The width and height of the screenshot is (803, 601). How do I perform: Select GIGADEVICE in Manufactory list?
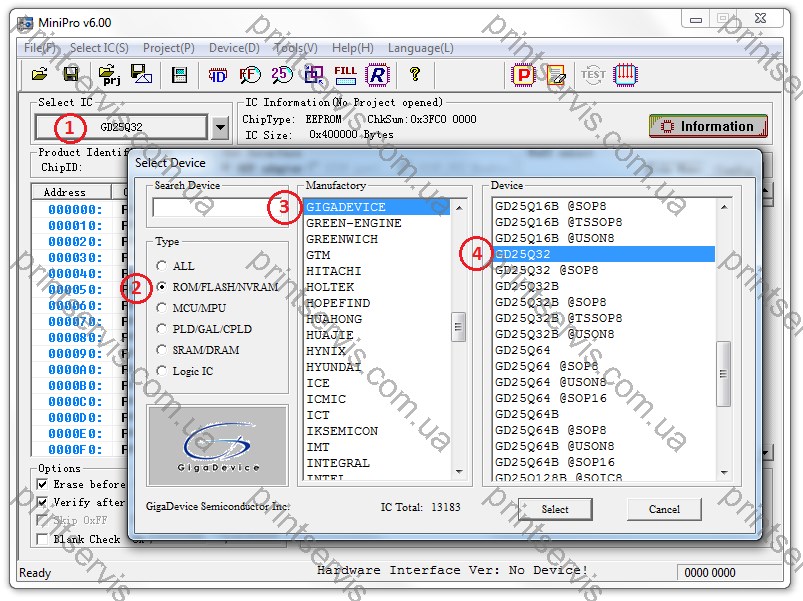[377, 207]
